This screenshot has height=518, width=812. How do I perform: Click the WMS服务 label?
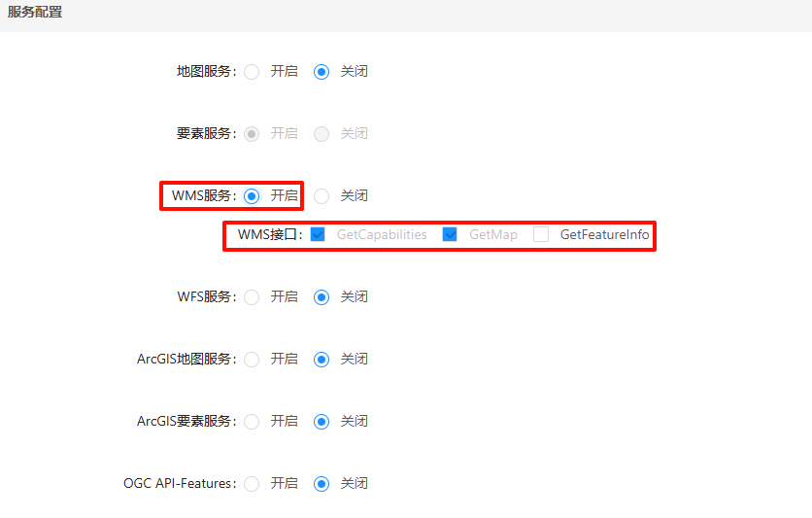click(204, 195)
